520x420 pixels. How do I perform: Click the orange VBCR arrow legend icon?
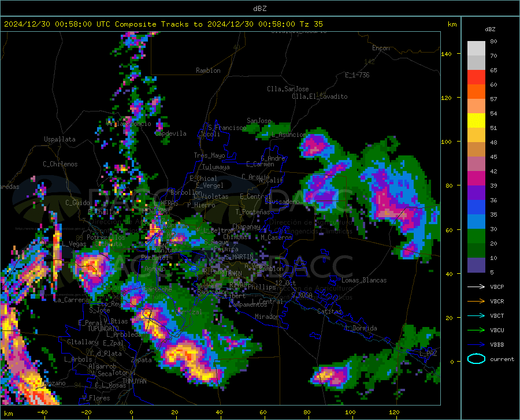point(476,302)
